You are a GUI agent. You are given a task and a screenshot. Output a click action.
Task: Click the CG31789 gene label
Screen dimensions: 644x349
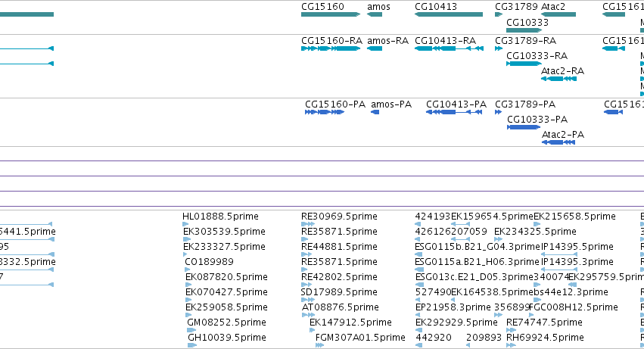tap(516, 7)
